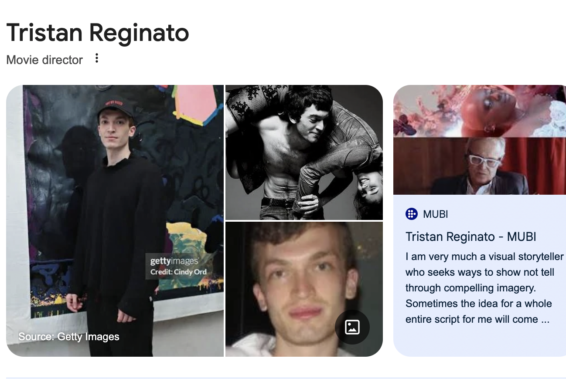
Task: Click the MUBI site name label
Action: pyautogui.click(x=436, y=214)
